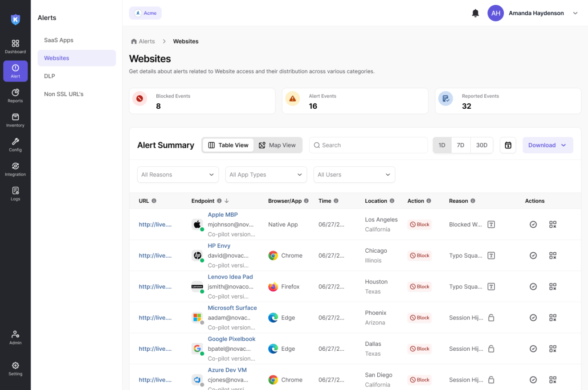Viewport: 588px width, 390px height.
Task: Expand the All App Types filter
Action: click(x=266, y=174)
